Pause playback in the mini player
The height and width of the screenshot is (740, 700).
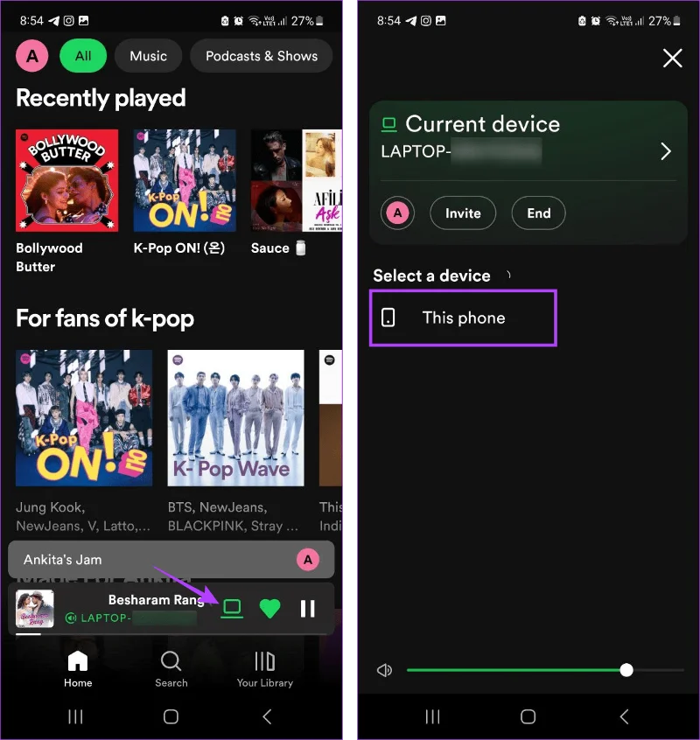coord(308,609)
